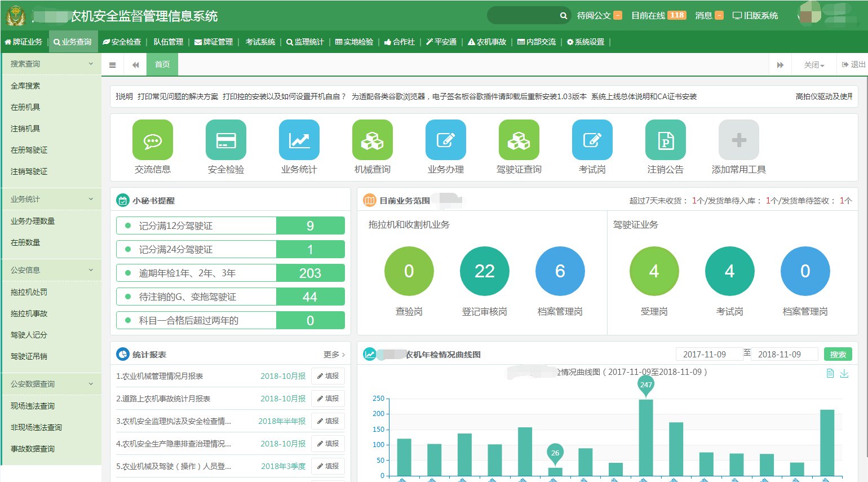Open the 业务办理 edit icon
Image resolution: width=868 pixels, height=482 pixels.
(x=445, y=140)
